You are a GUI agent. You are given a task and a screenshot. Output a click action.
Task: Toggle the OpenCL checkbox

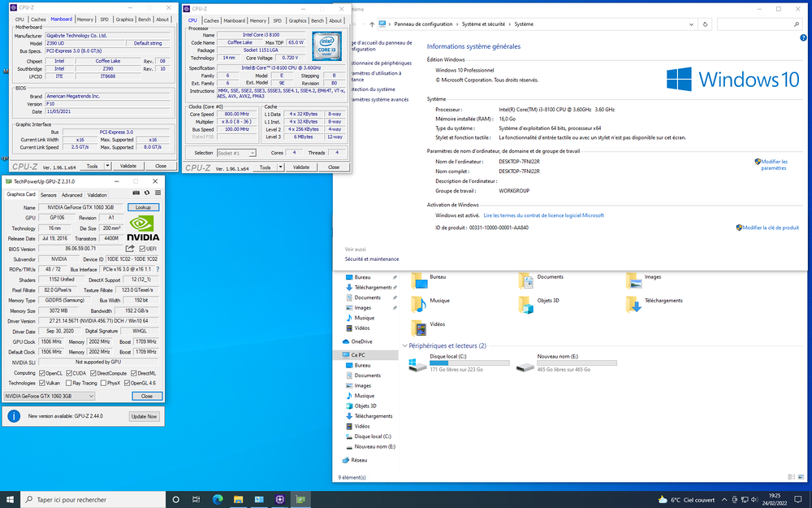(x=42, y=373)
